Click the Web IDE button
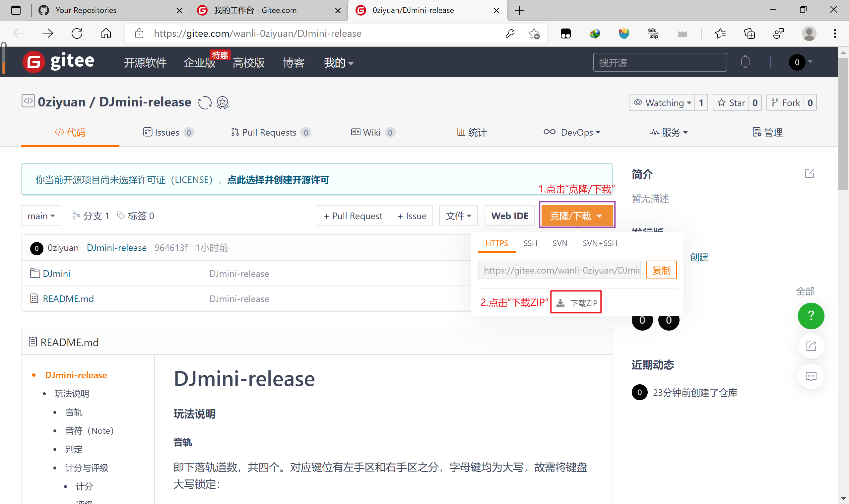The image size is (849, 504). click(x=509, y=216)
